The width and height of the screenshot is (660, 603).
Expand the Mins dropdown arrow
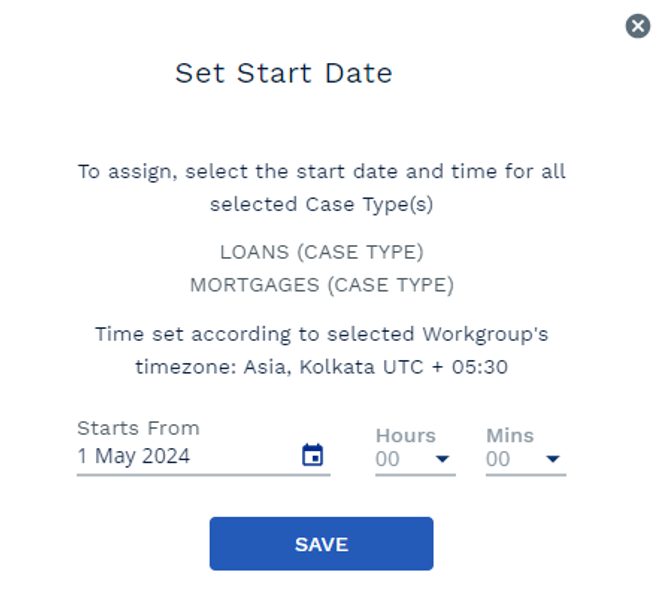coord(552,459)
